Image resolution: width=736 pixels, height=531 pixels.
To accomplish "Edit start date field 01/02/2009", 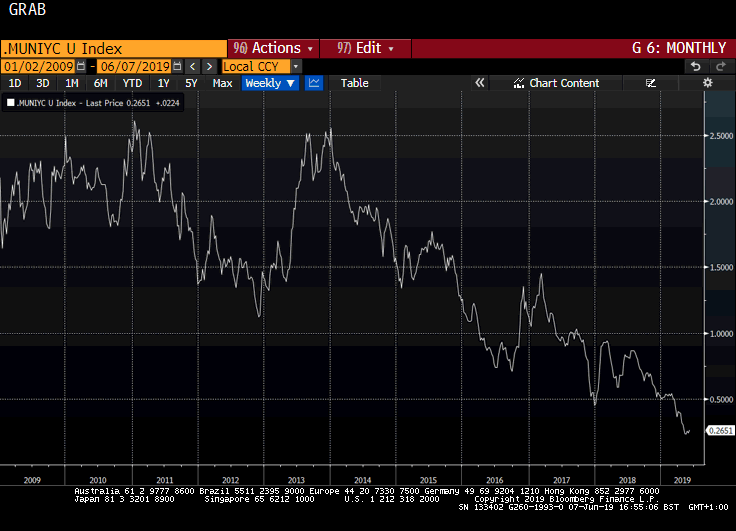I will click(38, 66).
